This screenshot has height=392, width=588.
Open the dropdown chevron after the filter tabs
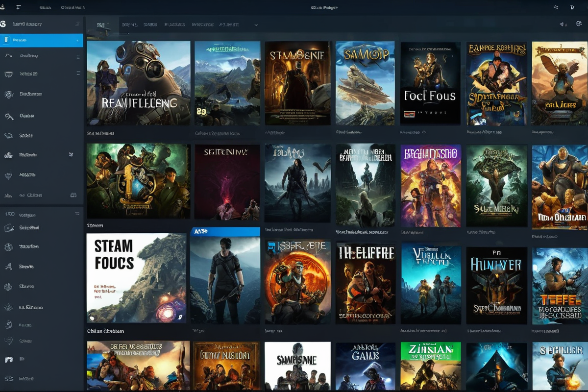256,25
